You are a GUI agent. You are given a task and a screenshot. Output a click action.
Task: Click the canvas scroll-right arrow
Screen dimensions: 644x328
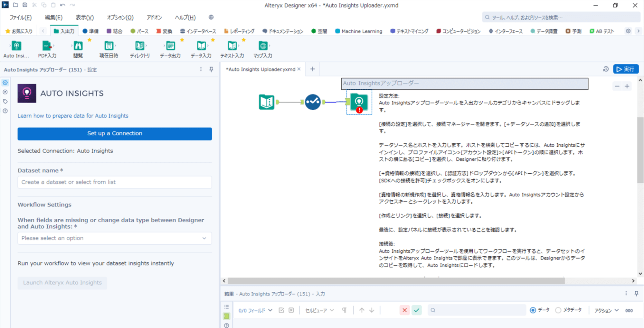(x=633, y=281)
